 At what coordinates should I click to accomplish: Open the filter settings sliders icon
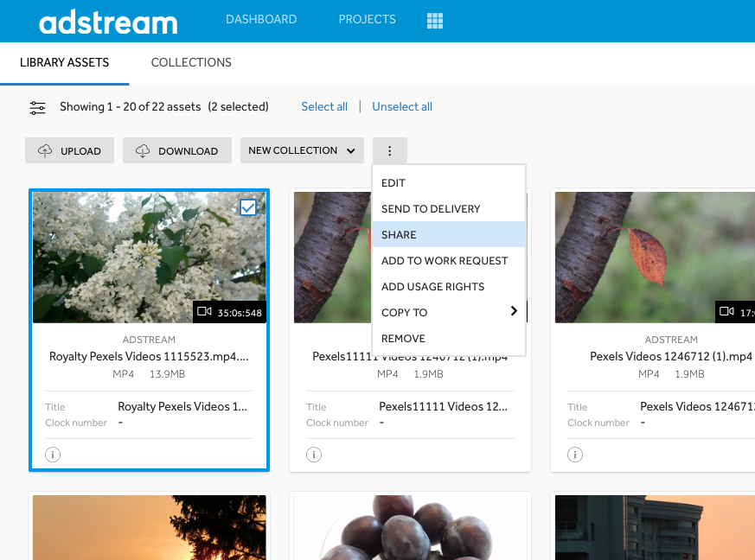pos(37,107)
